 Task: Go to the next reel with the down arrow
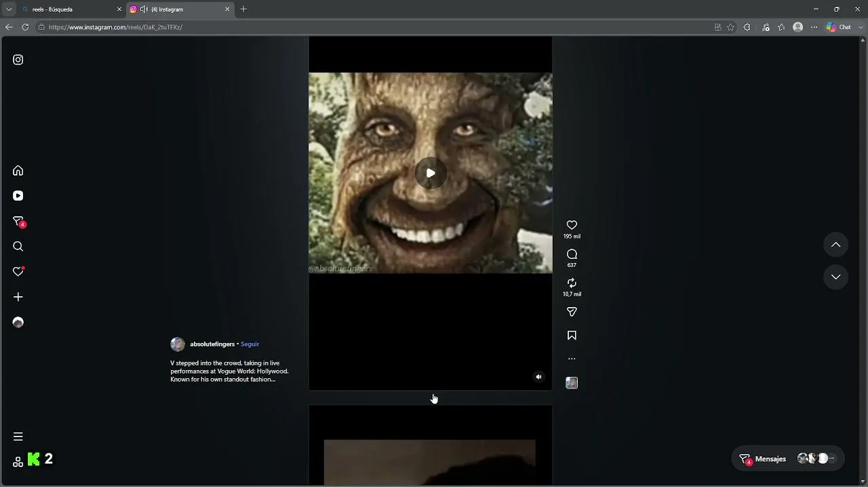coord(836,277)
